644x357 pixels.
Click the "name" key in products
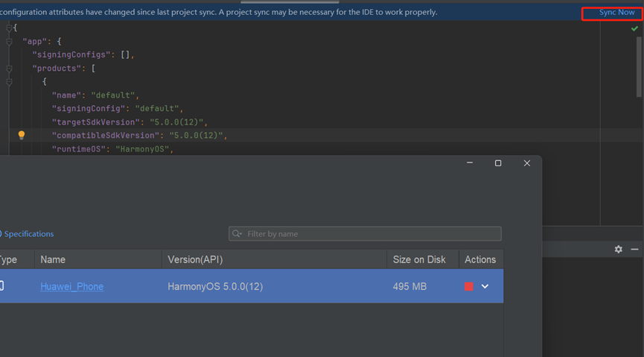tap(66, 95)
